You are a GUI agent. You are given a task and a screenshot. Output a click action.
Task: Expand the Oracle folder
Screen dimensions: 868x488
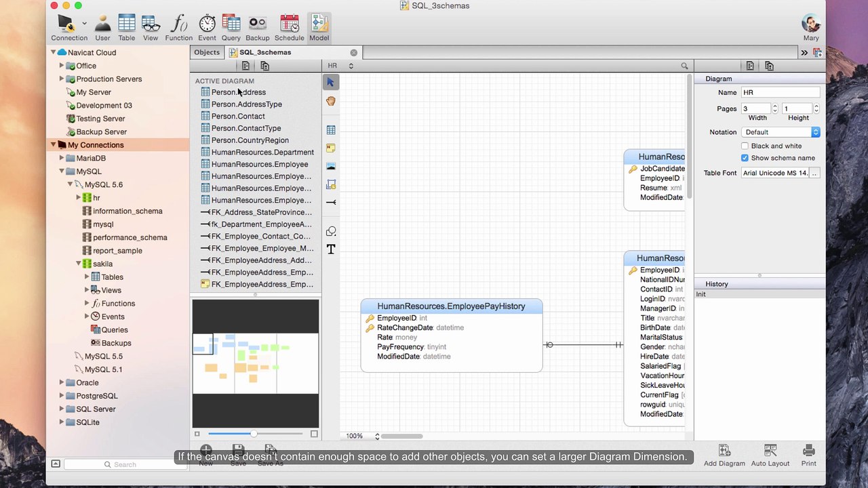61,382
